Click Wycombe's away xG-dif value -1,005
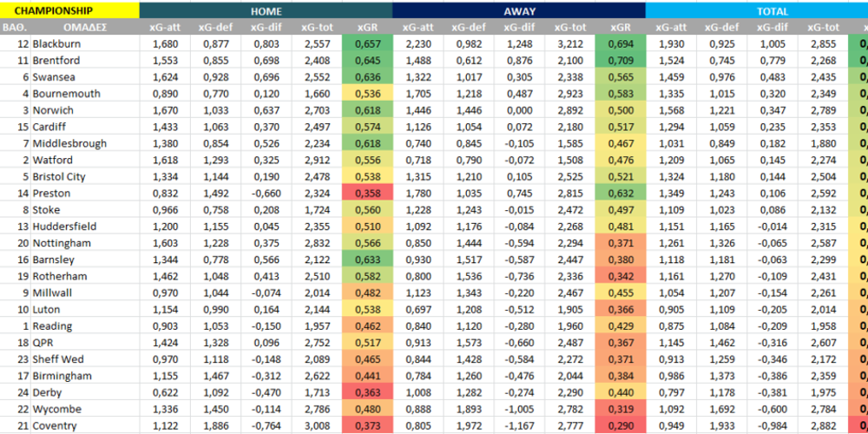868x434 pixels. click(518, 410)
